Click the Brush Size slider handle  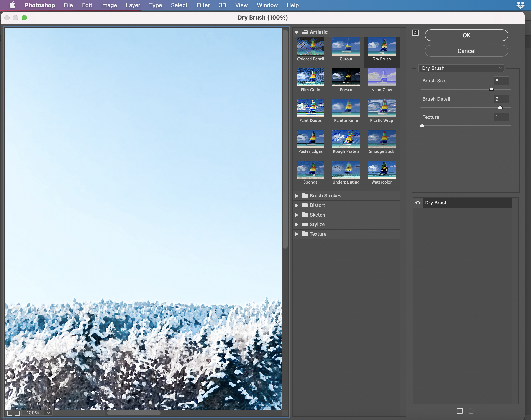(491, 89)
